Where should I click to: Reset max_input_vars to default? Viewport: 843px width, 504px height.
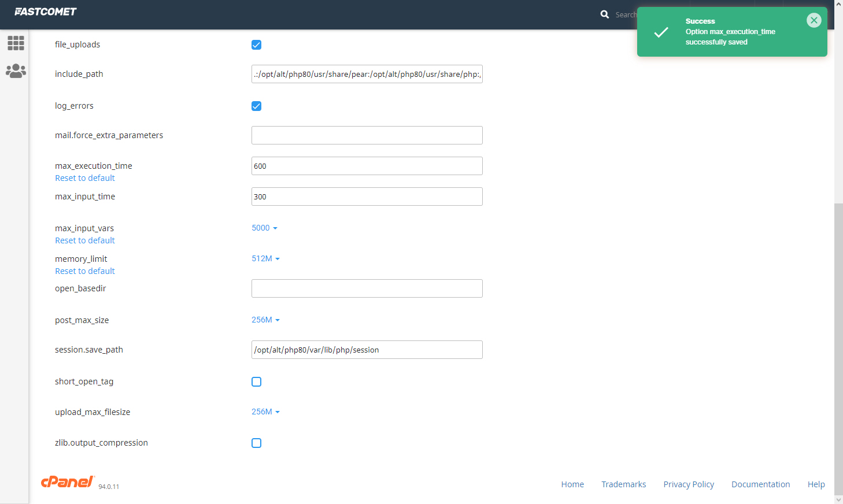pos(85,240)
